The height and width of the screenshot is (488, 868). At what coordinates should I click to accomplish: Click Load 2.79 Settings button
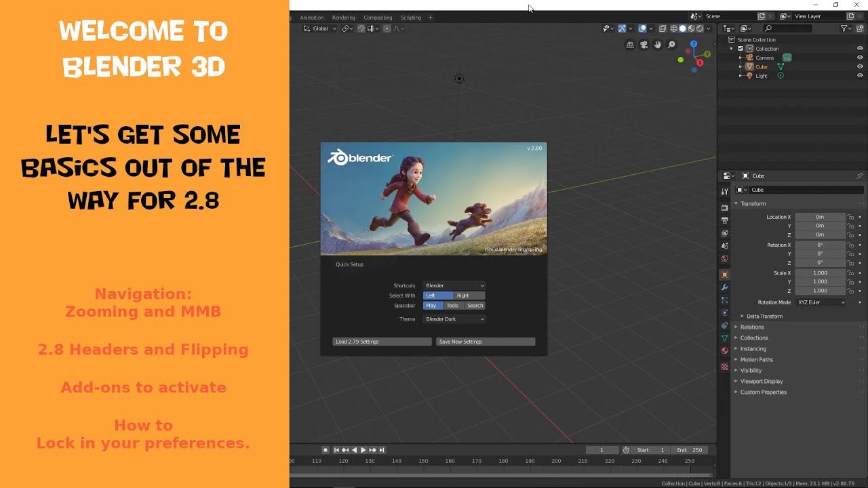(x=382, y=342)
